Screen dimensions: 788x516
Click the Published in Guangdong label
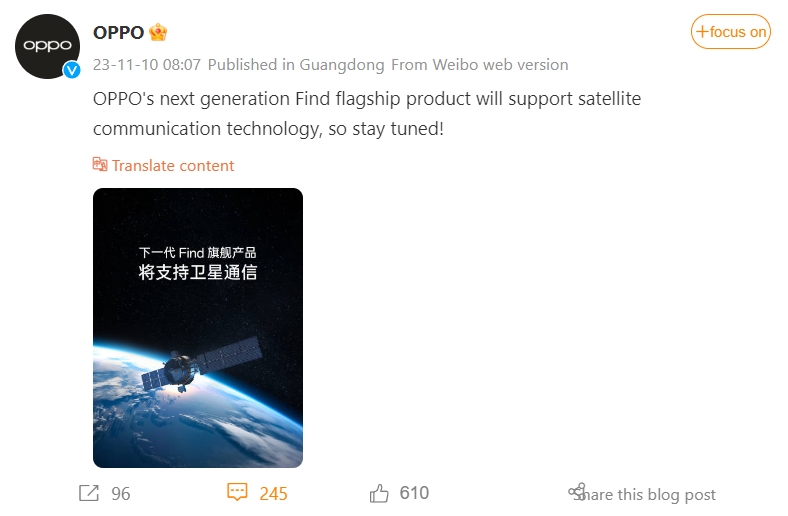(x=296, y=65)
